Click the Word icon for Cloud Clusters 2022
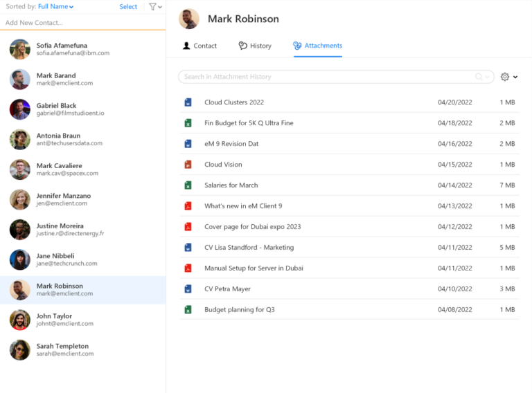 point(188,102)
